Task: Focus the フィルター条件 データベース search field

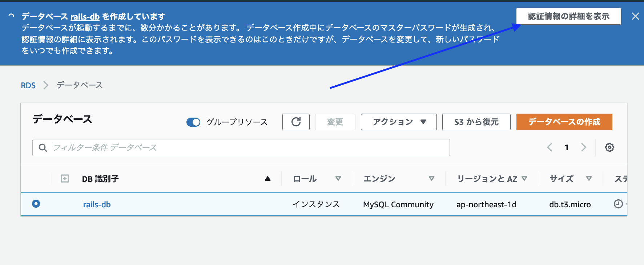Action: [x=241, y=148]
